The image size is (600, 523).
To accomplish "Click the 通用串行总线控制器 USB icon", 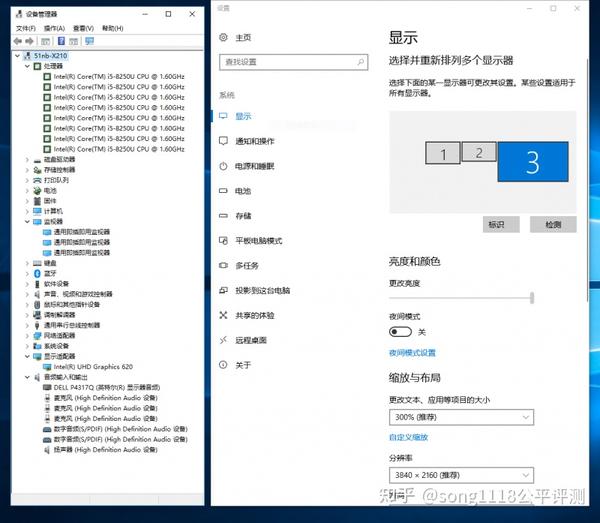I will [x=37, y=325].
